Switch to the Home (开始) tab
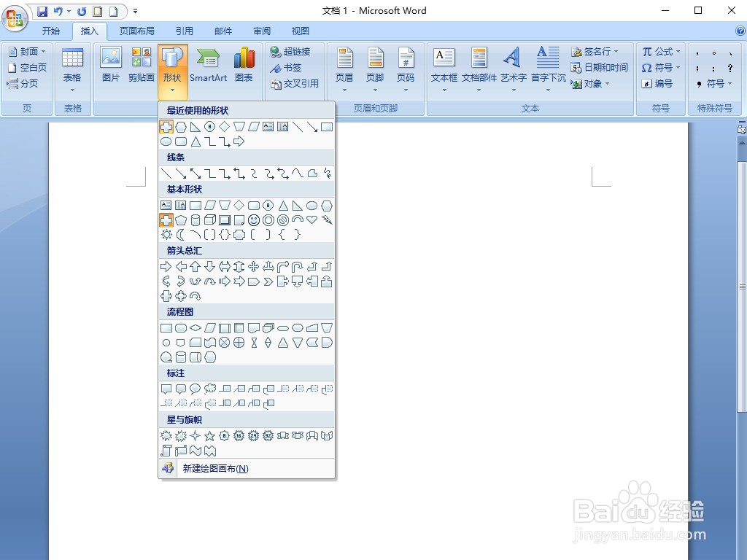 51,31
